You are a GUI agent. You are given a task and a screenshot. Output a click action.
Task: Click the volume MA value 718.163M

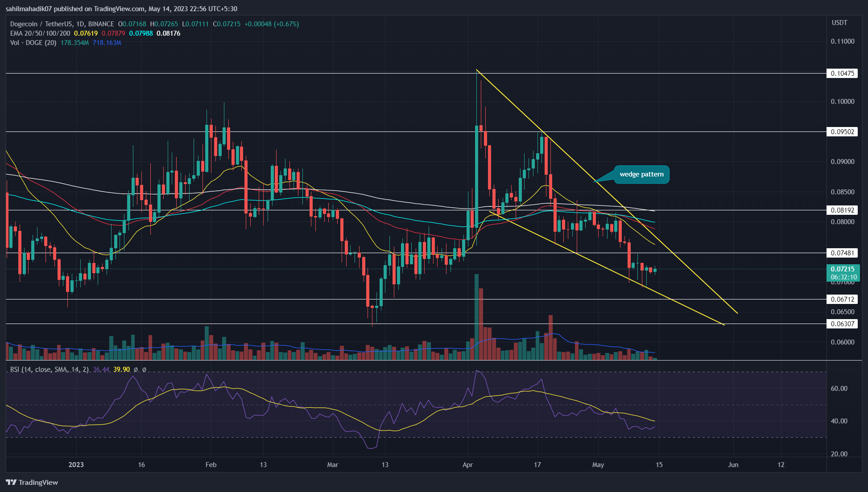(107, 43)
